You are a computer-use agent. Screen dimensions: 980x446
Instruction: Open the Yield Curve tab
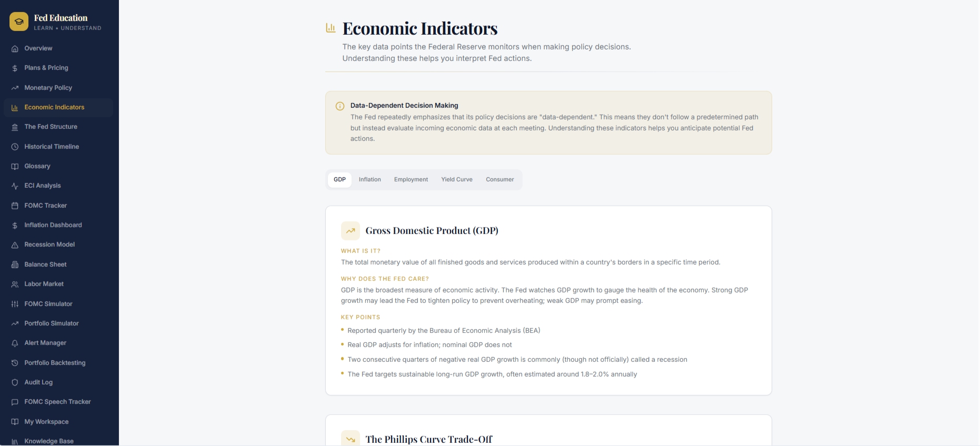pos(457,179)
